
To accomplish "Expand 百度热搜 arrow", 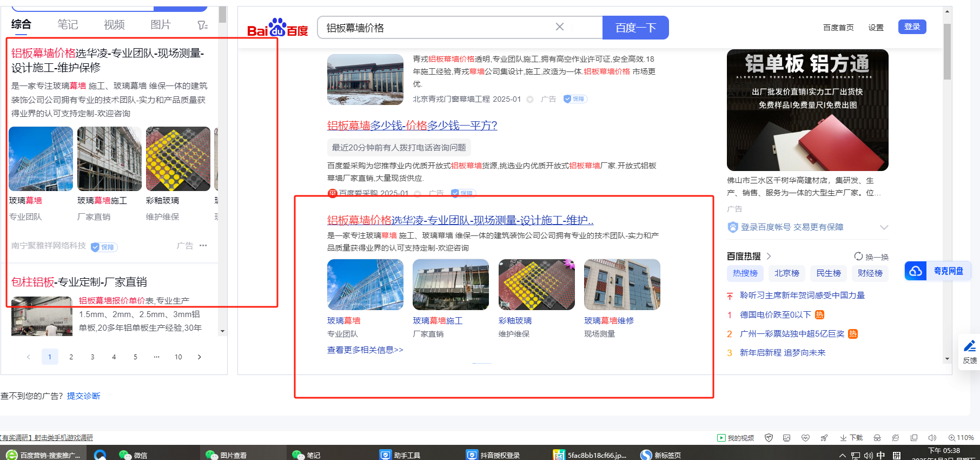I will click(769, 257).
